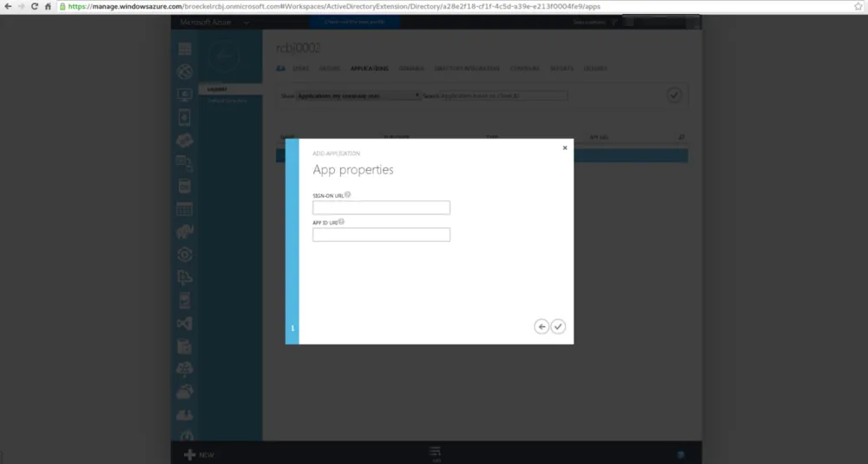
Task: Switch to the Users tab
Action: click(300, 69)
